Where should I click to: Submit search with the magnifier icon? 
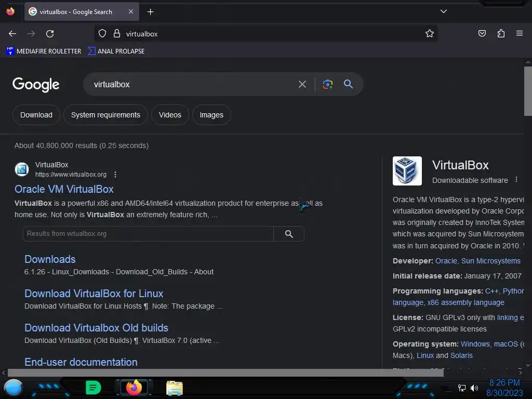348,84
